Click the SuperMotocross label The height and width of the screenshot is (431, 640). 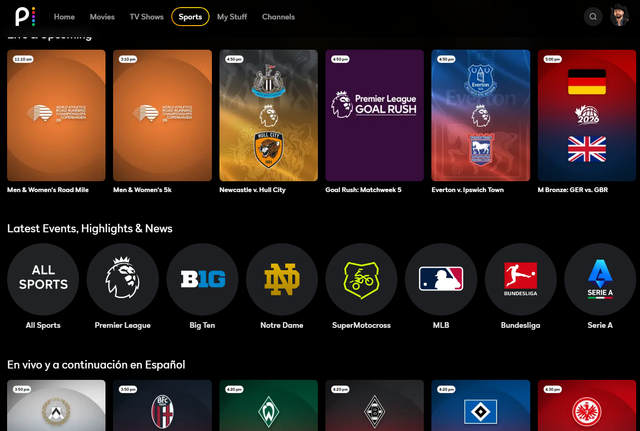[x=361, y=325]
